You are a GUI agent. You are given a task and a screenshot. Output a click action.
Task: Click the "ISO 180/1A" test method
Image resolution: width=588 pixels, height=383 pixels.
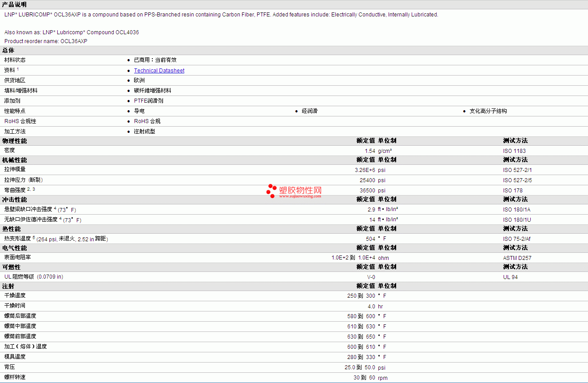[517, 210]
